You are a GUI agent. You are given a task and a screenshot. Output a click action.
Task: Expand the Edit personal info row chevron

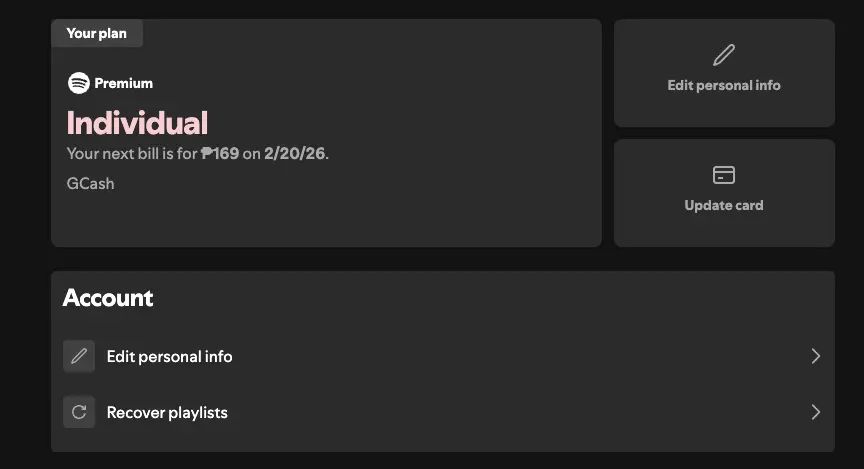point(816,356)
